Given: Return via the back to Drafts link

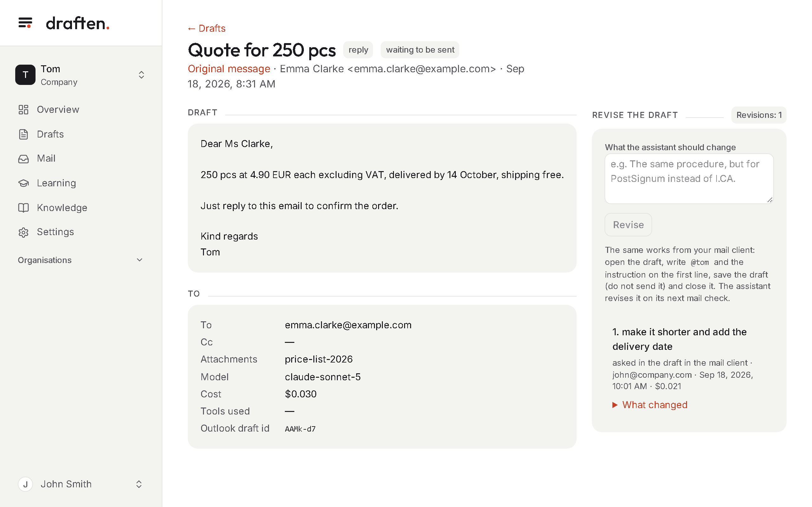Looking at the screenshot, I should [206, 28].
